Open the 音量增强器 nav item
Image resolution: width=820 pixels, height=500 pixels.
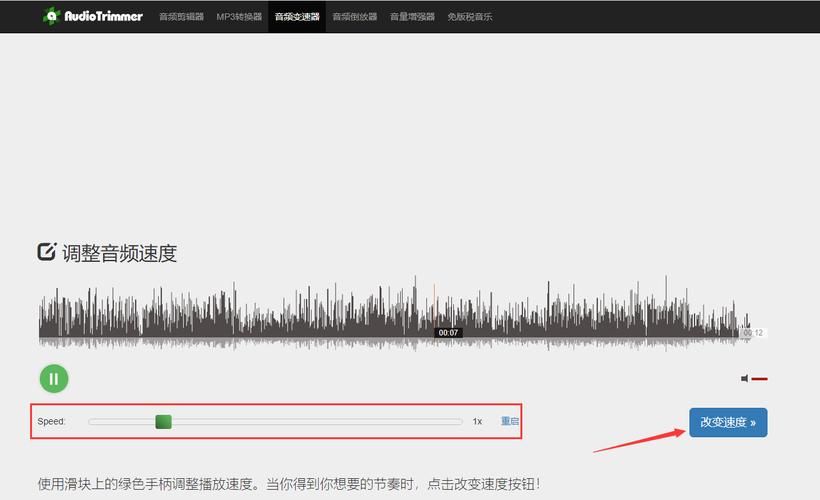click(x=412, y=17)
